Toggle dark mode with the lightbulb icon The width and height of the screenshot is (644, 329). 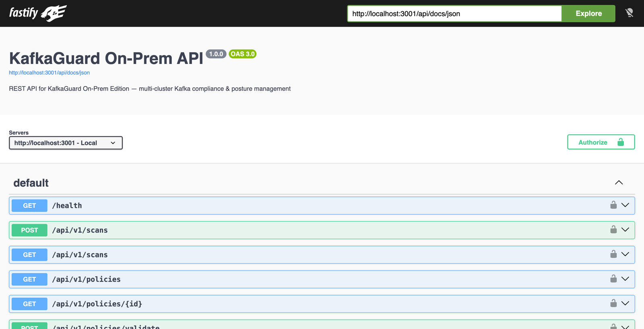point(629,13)
